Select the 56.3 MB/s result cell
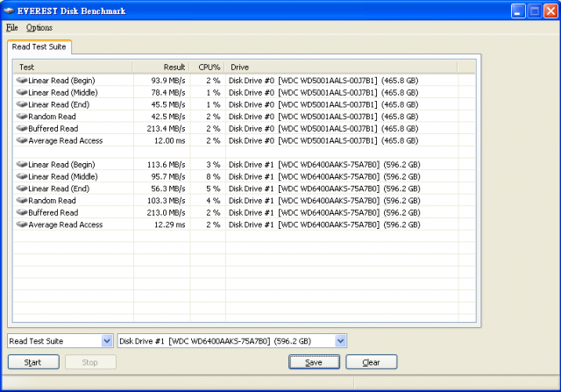Screen dimensions: 561x392 point(168,189)
